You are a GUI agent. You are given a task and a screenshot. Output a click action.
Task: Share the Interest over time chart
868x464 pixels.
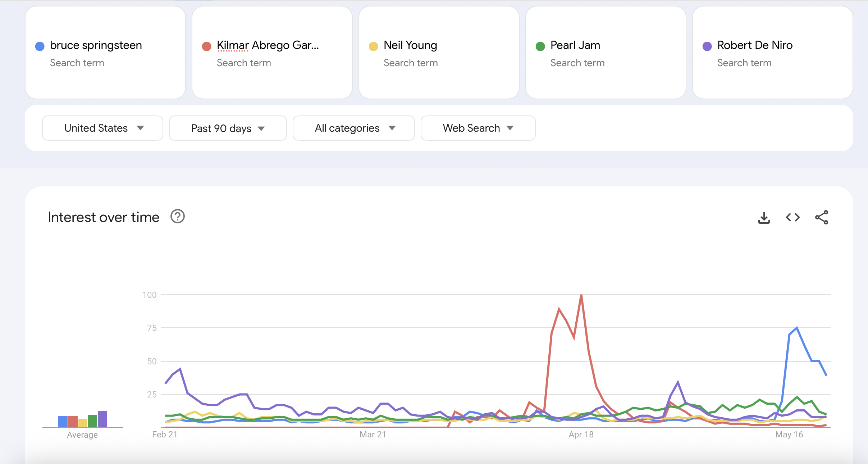coord(822,217)
